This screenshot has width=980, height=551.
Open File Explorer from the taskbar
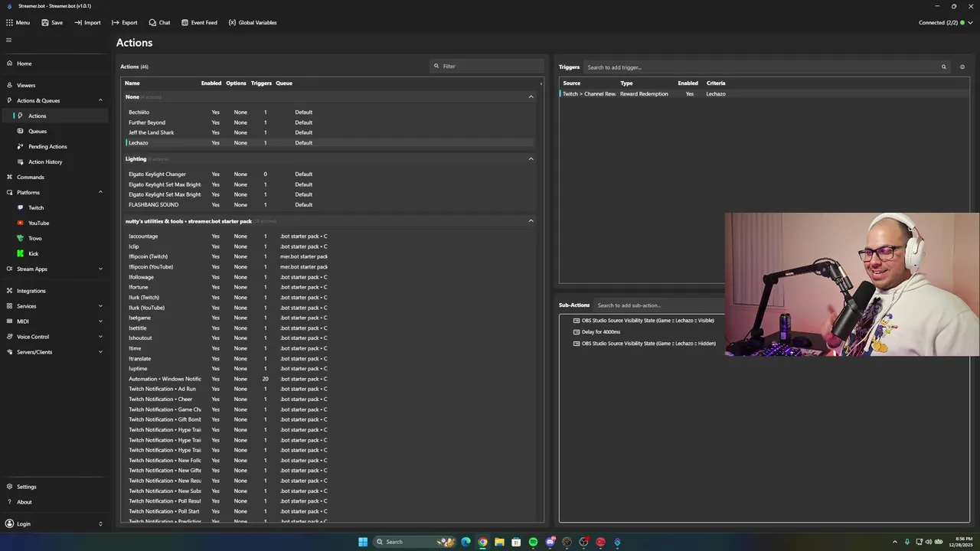[499, 542]
